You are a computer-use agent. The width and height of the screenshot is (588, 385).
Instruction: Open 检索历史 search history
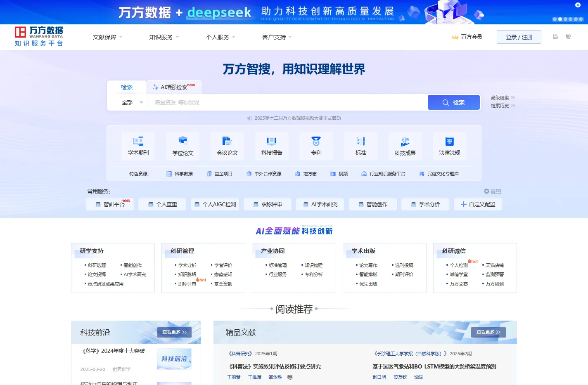click(x=503, y=106)
